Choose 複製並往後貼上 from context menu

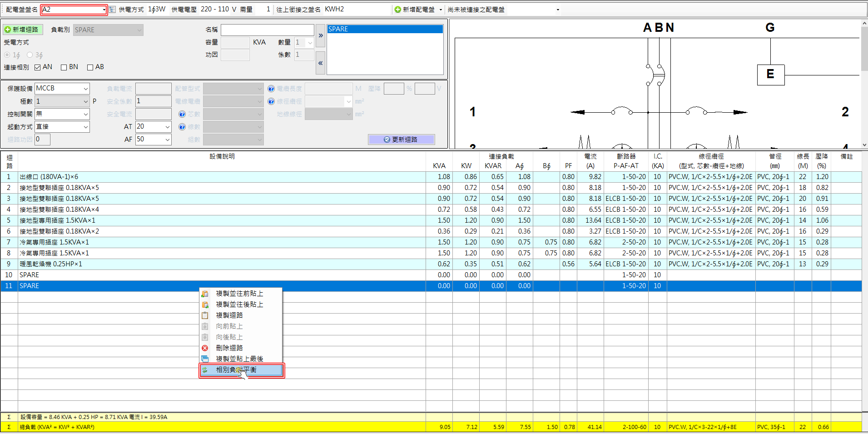click(241, 304)
